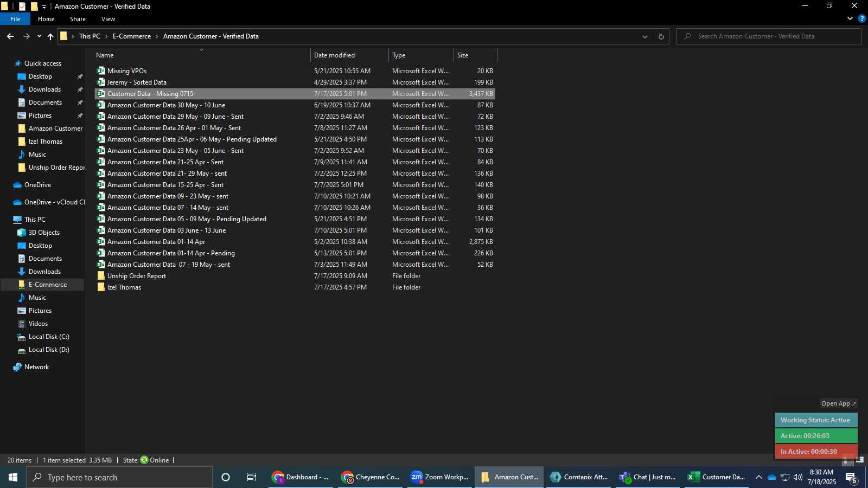The height and width of the screenshot is (488, 868).
Task: Click Quick access star icon
Action: [17, 63]
